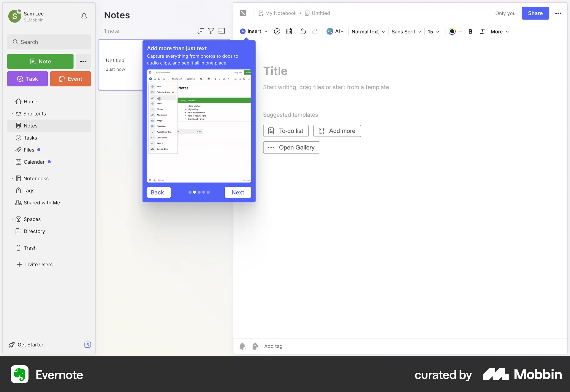The width and height of the screenshot is (570, 392).
Task: Open Calendar from the sidebar
Action: (x=34, y=162)
